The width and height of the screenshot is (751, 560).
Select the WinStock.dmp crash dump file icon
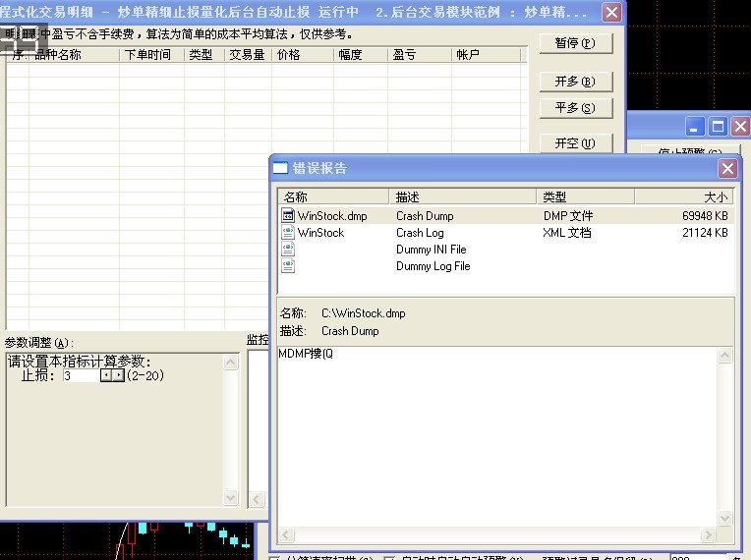coord(288,216)
